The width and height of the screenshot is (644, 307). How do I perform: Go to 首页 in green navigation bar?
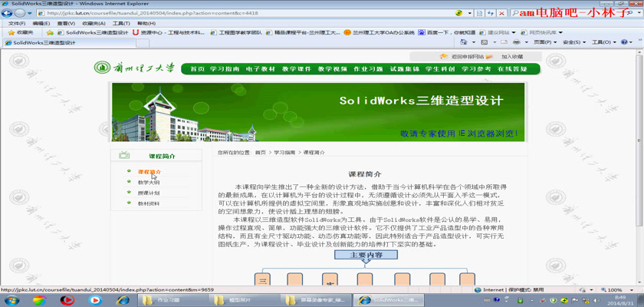pos(198,69)
